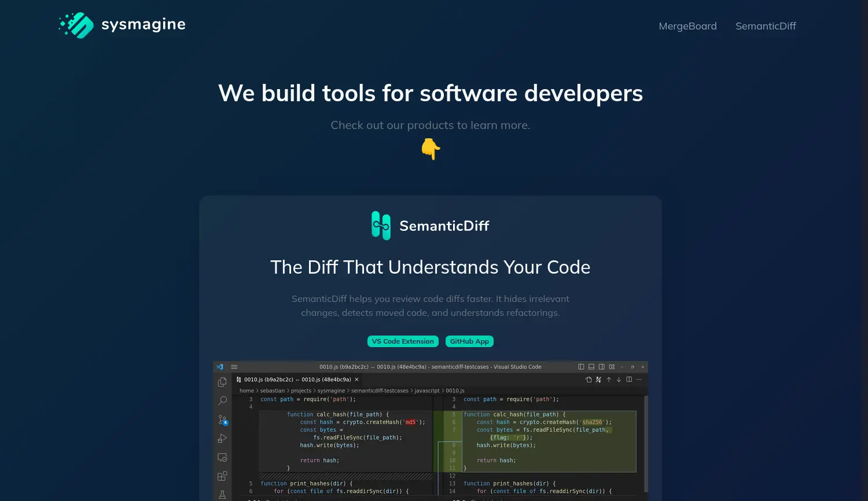Open the editor More Actions ellipsis
Screen dimensions: 868x501
click(x=639, y=380)
